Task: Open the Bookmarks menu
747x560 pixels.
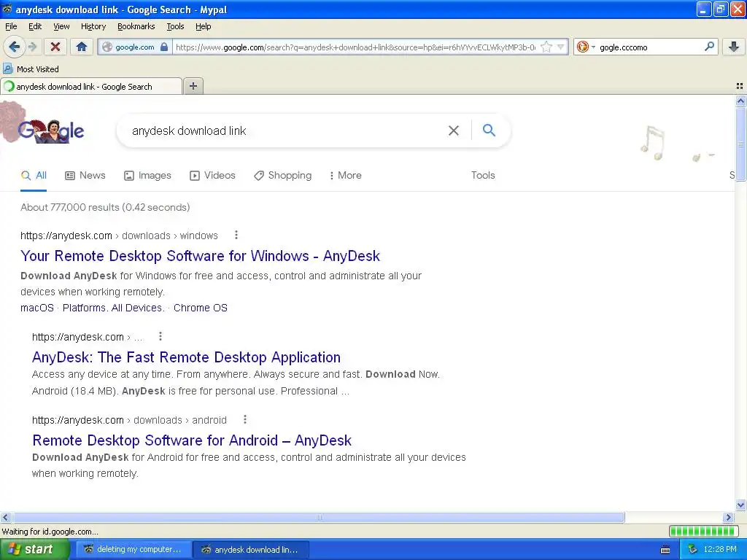Action: tap(136, 26)
